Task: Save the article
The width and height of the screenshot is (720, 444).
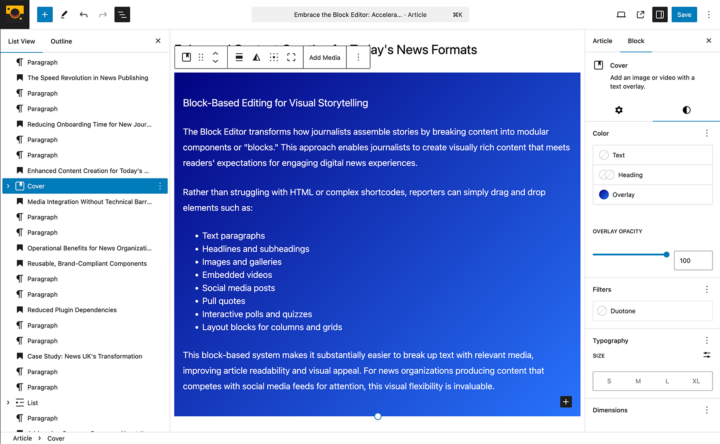Action: tap(684, 15)
